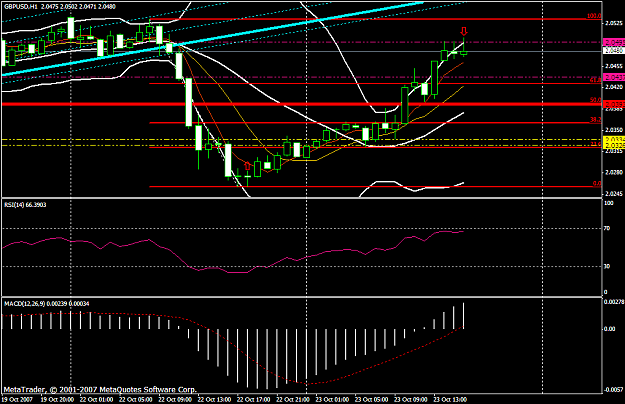Click the 19 Oct 20:00 time label

click(x=57, y=399)
